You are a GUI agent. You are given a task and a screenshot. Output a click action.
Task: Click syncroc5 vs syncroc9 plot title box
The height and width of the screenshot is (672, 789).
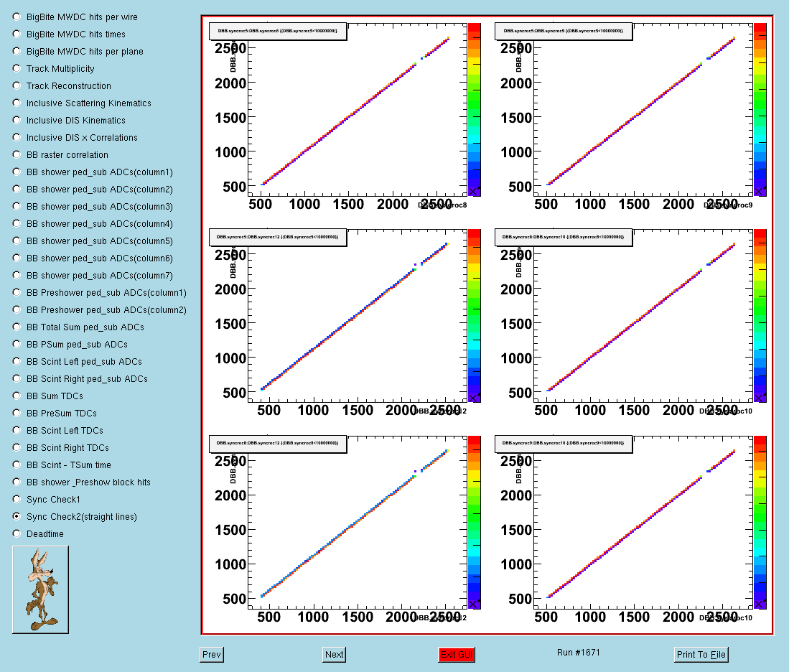tap(564, 31)
